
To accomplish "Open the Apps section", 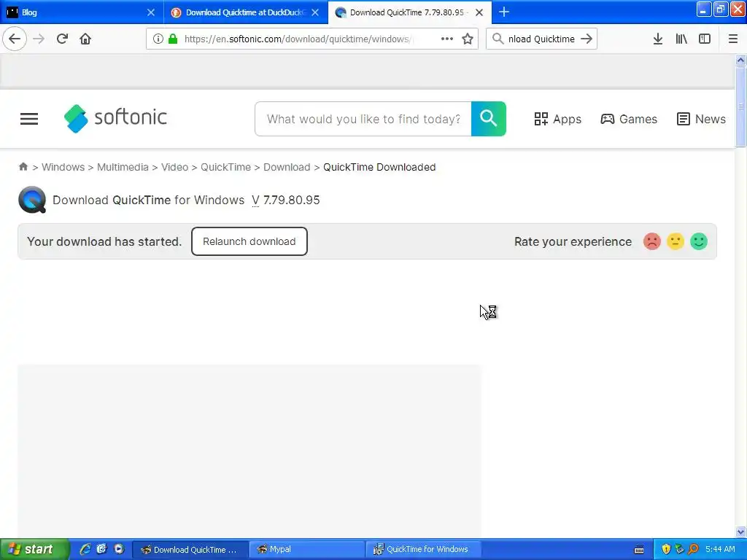I will 557,119.
